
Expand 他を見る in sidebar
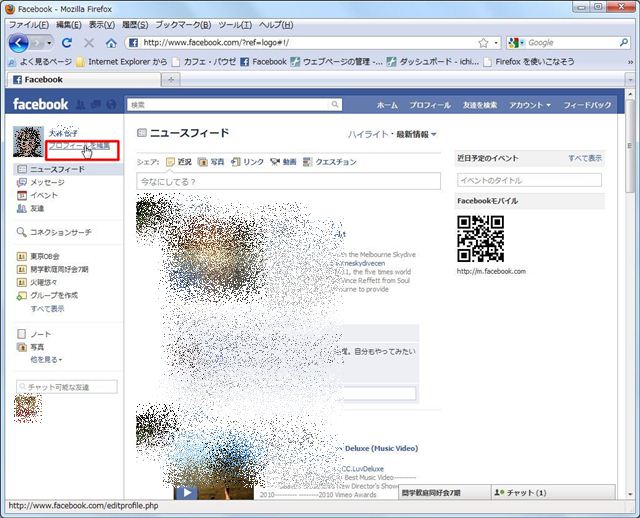(x=46, y=360)
